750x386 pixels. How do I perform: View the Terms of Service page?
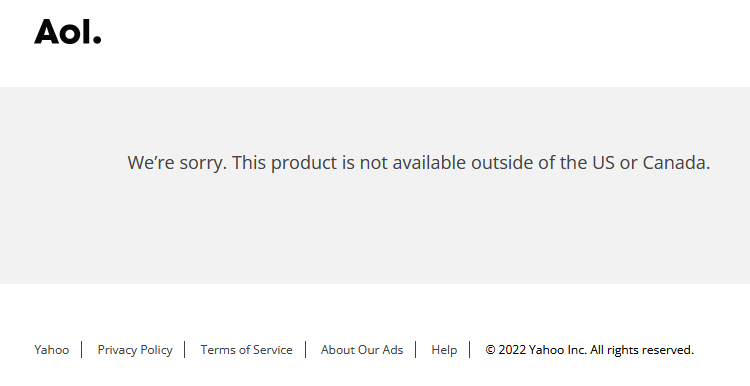(x=246, y=350)
